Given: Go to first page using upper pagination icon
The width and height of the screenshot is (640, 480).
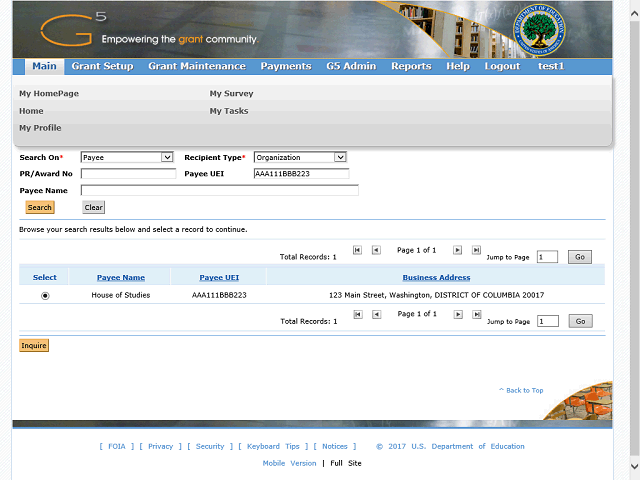Looking at the screenshot, I should pos(357,250).
